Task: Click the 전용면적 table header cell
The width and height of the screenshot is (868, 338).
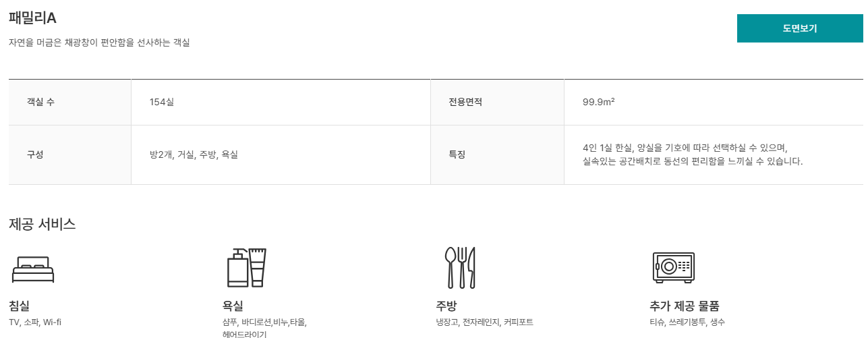Action: (465, 103)
